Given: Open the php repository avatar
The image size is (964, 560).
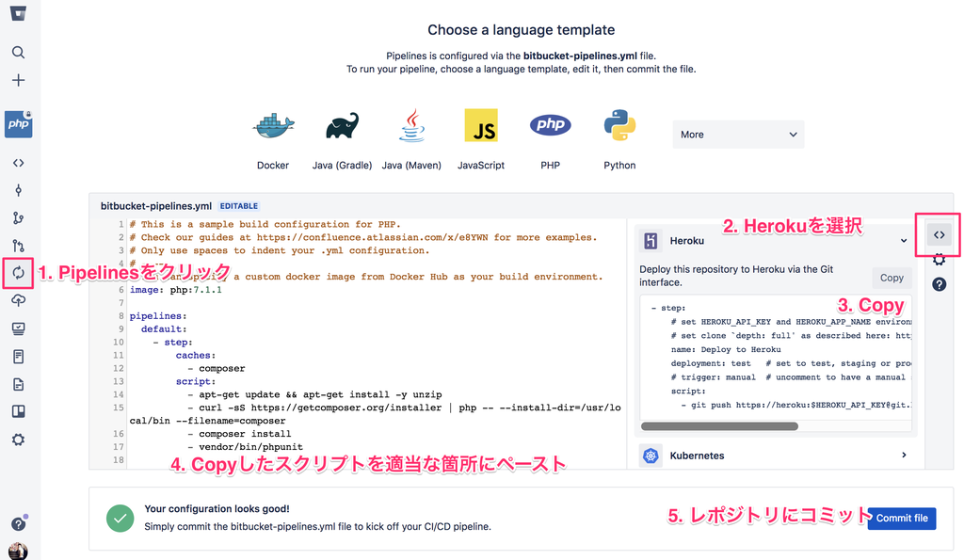Looking at the screenshot, I should coord(19,124).
